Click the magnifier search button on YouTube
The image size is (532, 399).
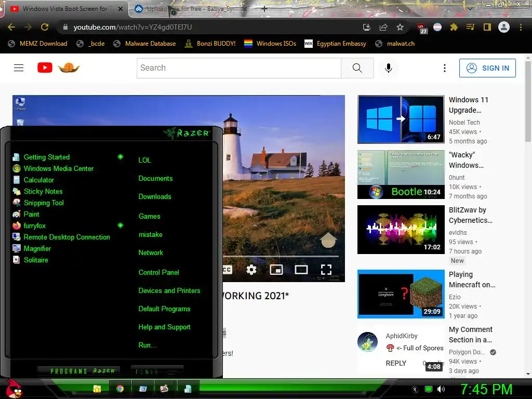[357, 68]
